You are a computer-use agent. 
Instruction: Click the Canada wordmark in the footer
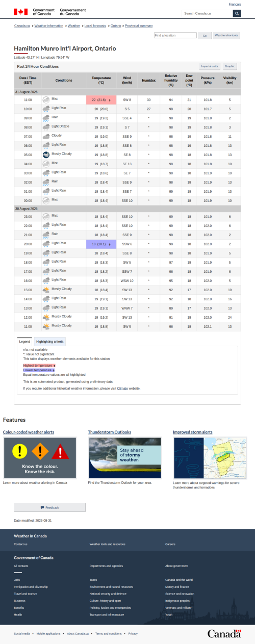pyautogui.click(x=224, y=633)
